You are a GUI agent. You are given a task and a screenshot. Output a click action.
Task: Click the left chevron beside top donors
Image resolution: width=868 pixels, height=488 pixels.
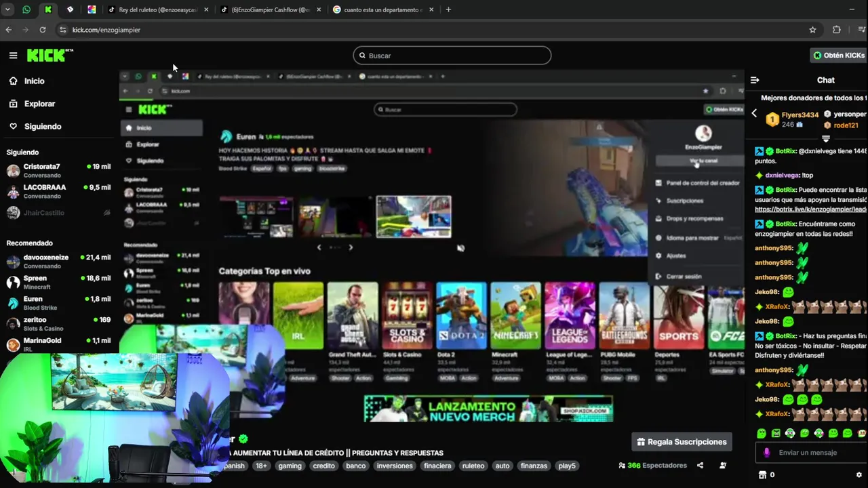[754, 114]
